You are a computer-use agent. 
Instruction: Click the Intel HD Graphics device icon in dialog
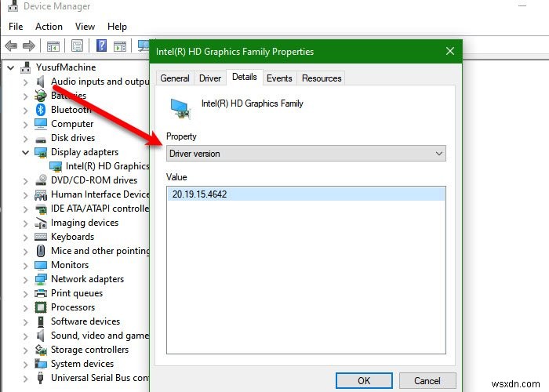click(180, 108)
